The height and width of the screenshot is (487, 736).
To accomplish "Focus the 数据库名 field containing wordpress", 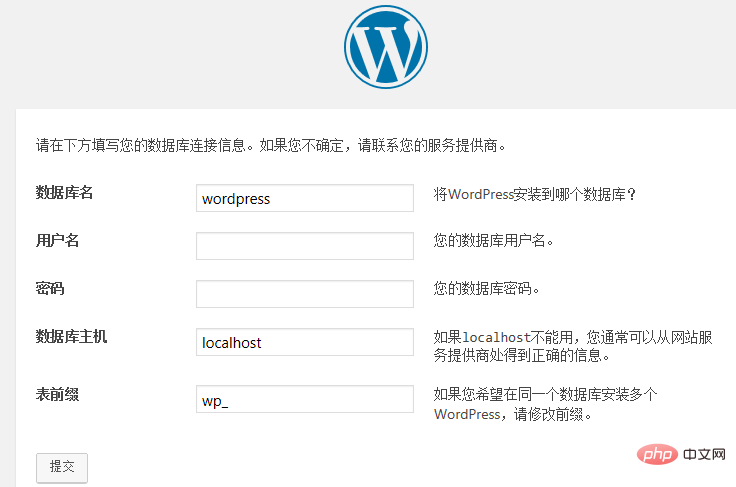I will (x=304, y=198).
